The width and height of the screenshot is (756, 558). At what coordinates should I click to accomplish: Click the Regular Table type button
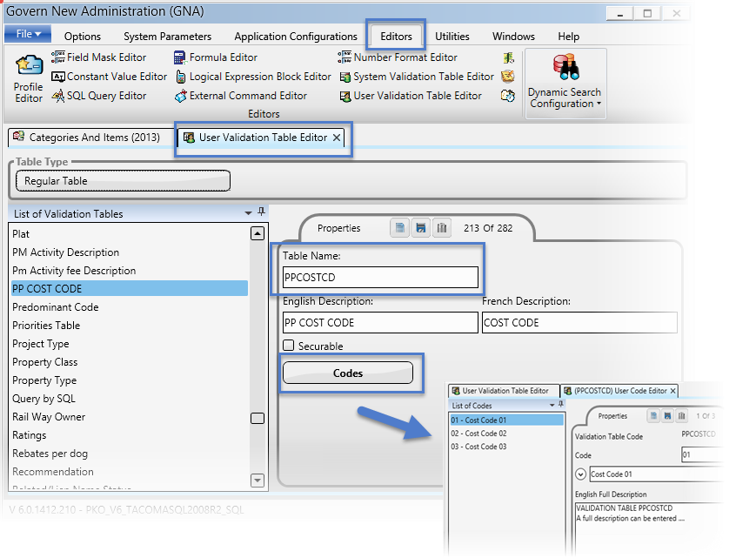tap(123, 181)
